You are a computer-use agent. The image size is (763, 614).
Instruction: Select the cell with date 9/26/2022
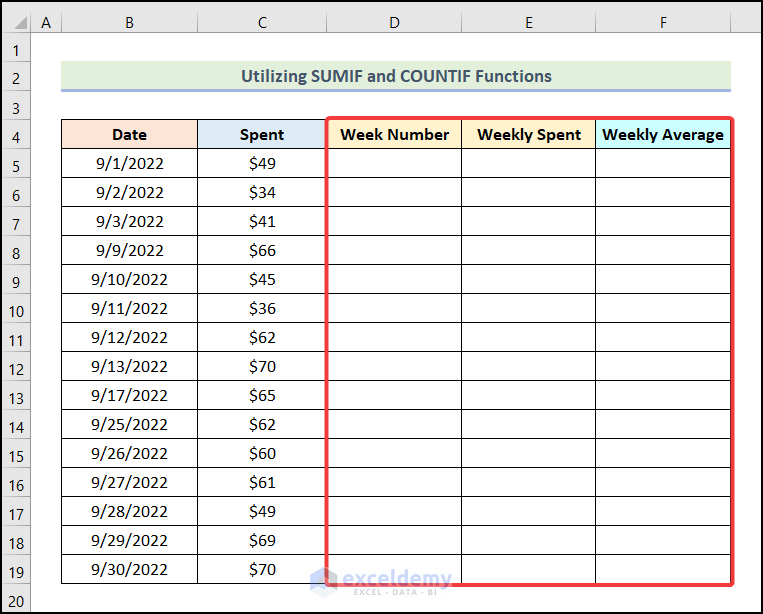coord(129,453)
